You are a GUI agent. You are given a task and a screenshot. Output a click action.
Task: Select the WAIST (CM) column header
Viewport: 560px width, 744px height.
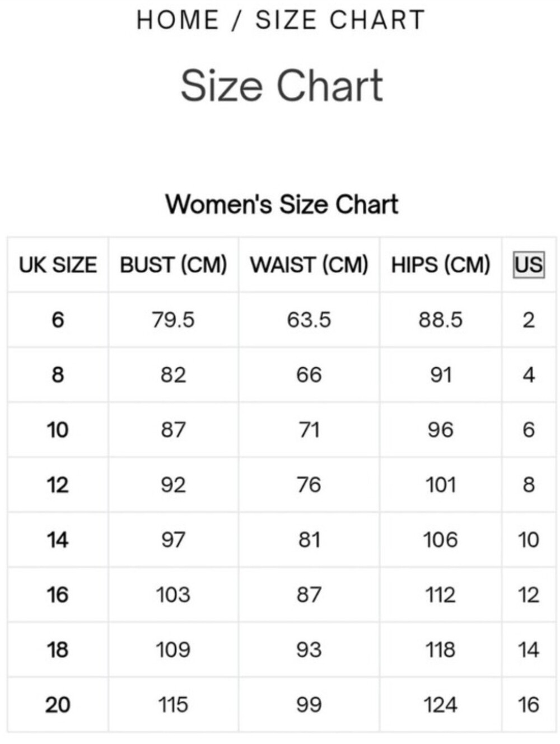pos(309,265)
